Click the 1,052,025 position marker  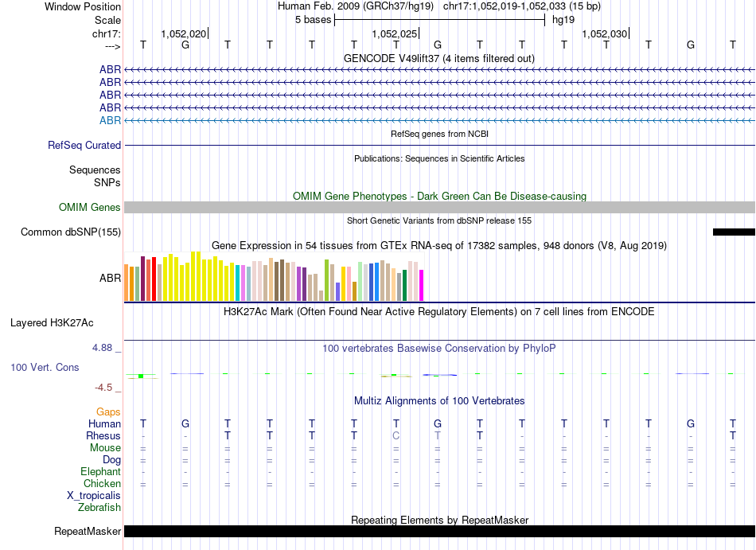point(395,33)
